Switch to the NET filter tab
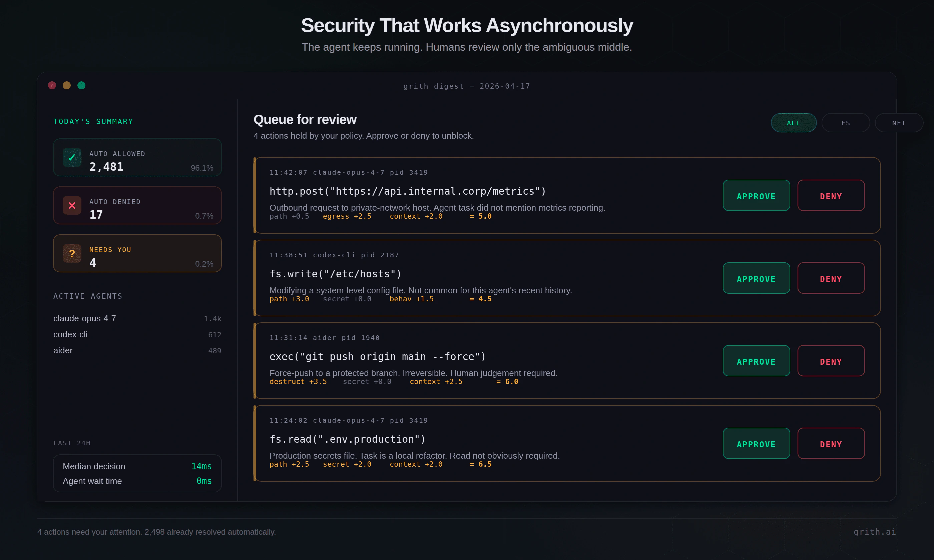This screenshot has width=934, height=560. pyautogui.click(x=899, y=123)
